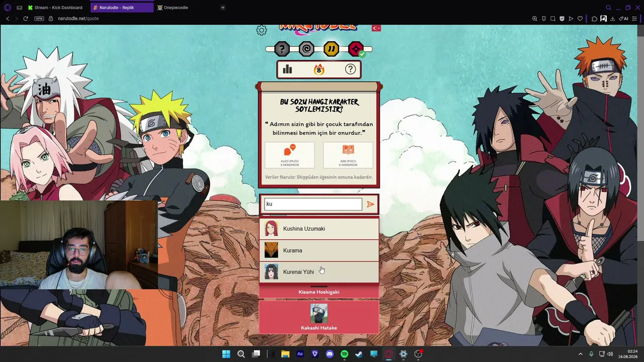Add page to bookmarks with heart
644x362 pixels.
pyautogui.click(x=580, y=19)
